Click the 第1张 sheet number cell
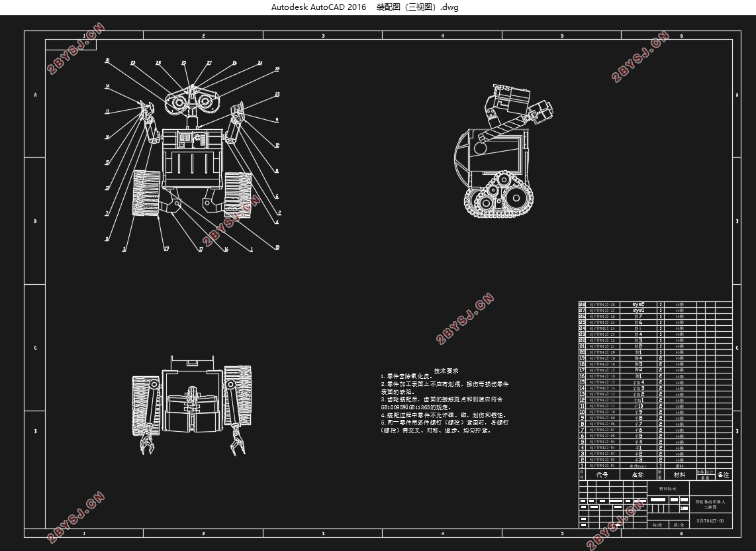Screen dimensions: 756x551 [x=679, y=525]
